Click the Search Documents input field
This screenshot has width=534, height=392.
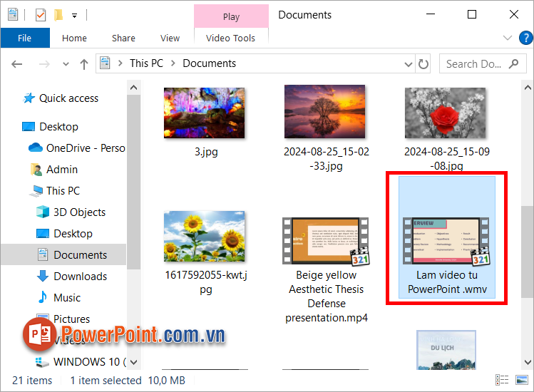coord(474,63)
